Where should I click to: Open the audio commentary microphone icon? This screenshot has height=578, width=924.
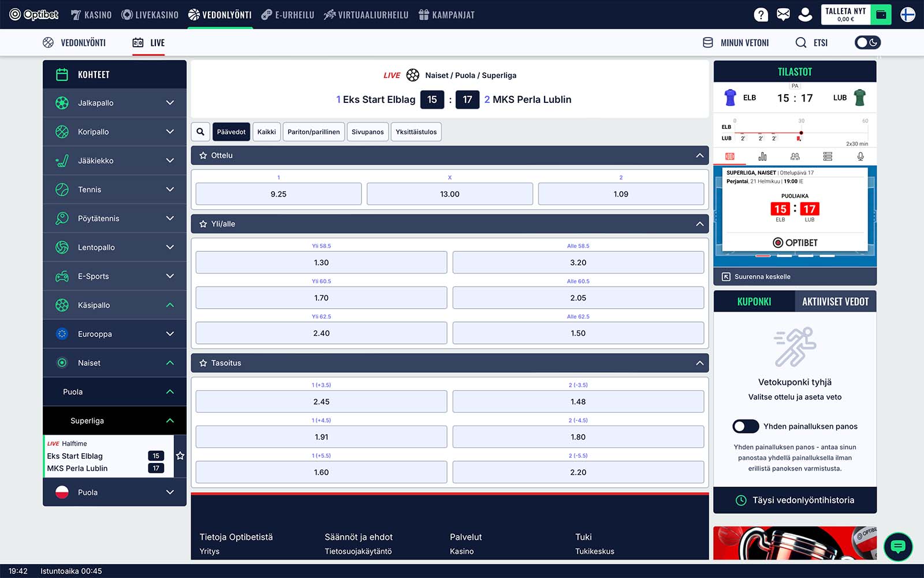860,157
